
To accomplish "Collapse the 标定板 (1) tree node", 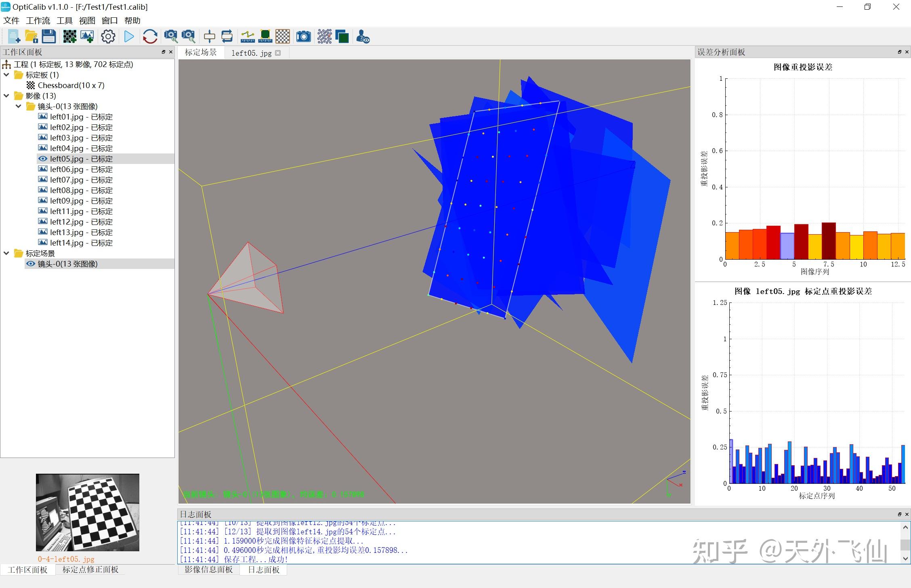I will click(x=6, y=75).
